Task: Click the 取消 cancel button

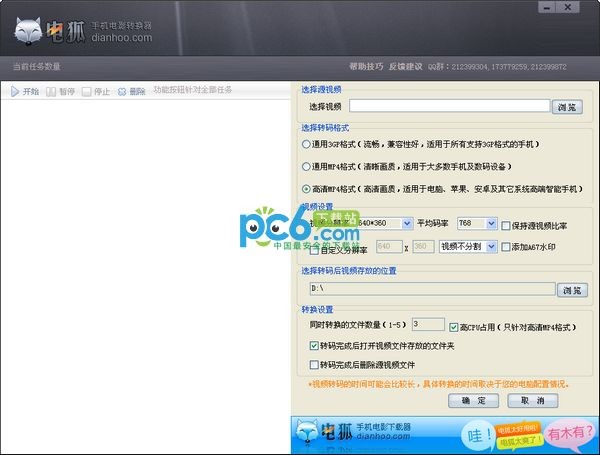Action: click(533, 401)
